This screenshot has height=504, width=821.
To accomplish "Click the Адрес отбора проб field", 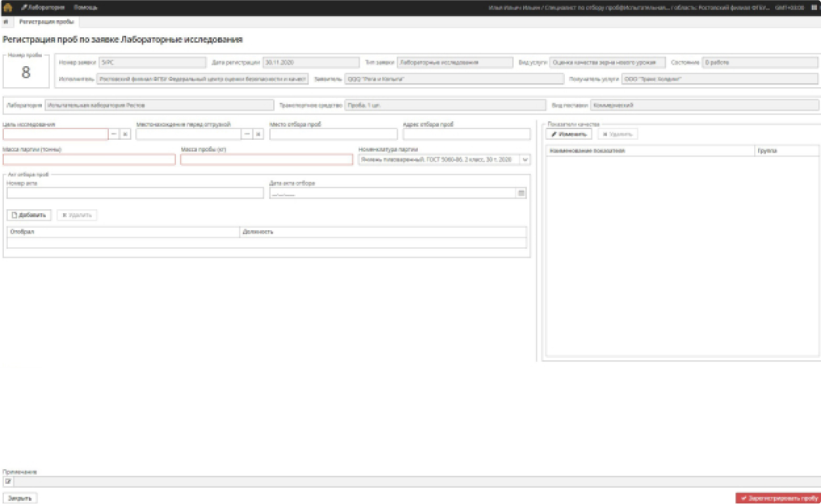I will coord(466,135).
